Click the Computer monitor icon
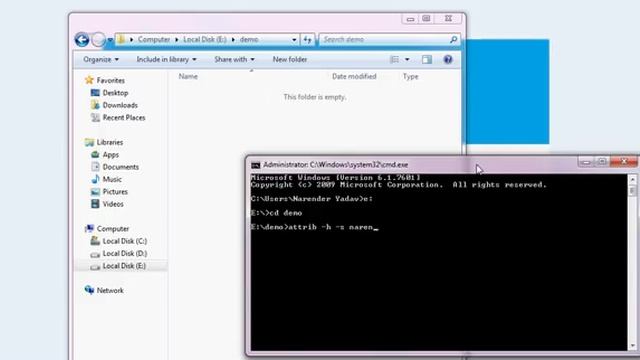 coord(89,229)
